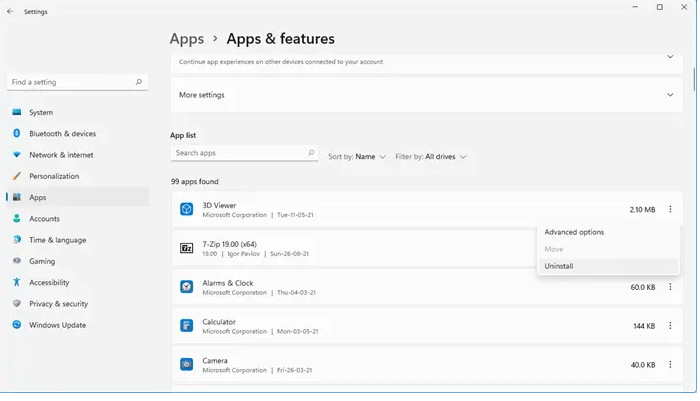Click the magnifier in Search apps box
Image resolution: width=700 pixels, height=401 pixels.
[311, 153]
